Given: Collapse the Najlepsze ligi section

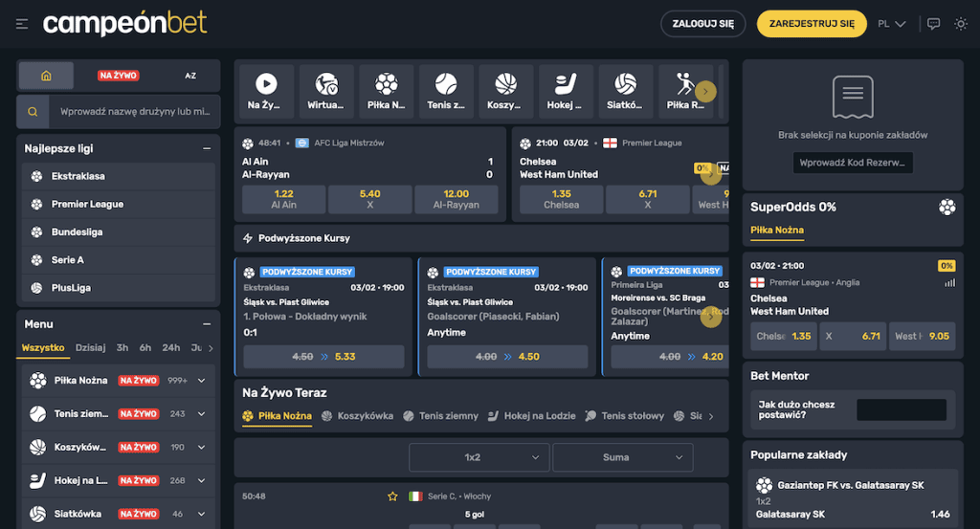Looking at the screenshot, I should pos(207,148).
